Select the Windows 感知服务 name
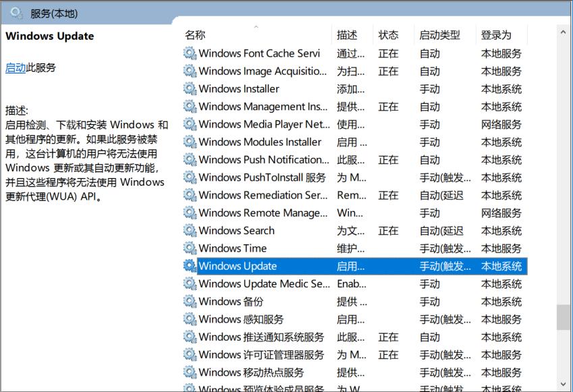The height and width of the screenshot is (392, 573). point(242,319)
